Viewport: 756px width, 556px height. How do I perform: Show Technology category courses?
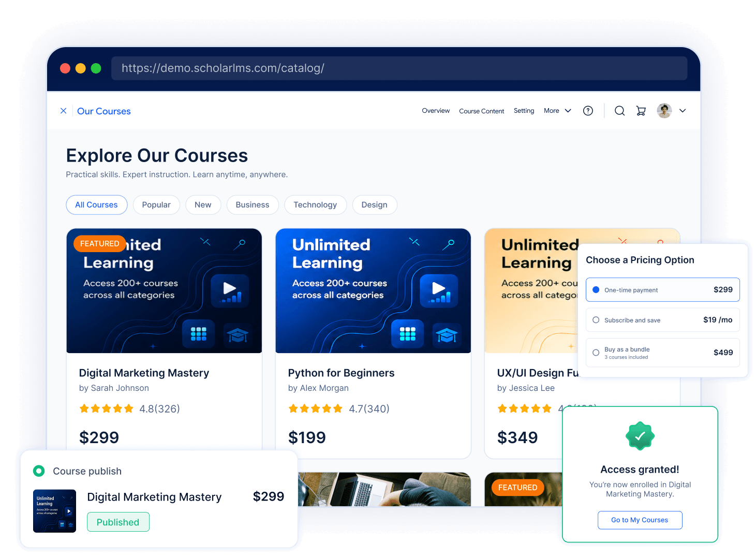point(315,204)
